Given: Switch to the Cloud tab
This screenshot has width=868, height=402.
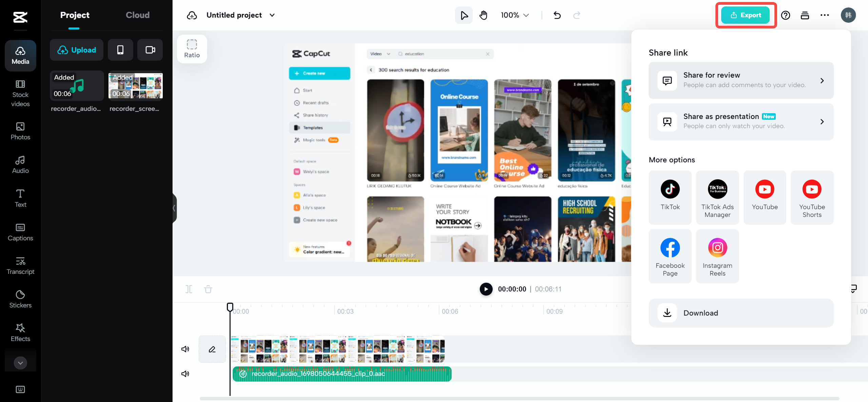Looking at the screenshot, I should click(138, 15).
